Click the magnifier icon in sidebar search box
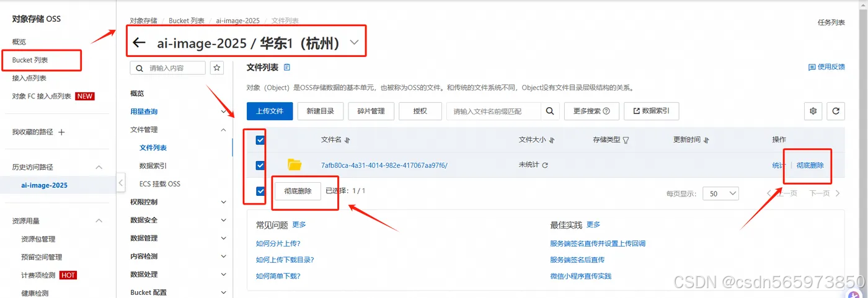868x298 pixels. [x=138, y=68]
